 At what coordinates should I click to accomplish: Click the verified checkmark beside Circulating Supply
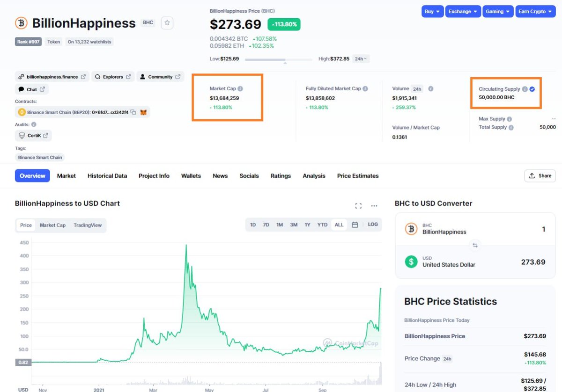532,89
